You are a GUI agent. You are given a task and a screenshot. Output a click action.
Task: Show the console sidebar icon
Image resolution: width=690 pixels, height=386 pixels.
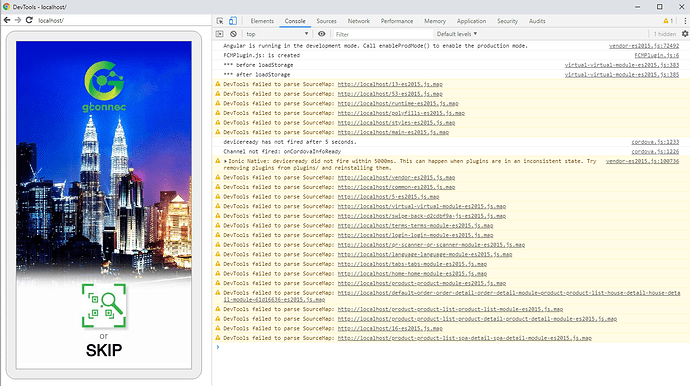[x=220, y=34]
